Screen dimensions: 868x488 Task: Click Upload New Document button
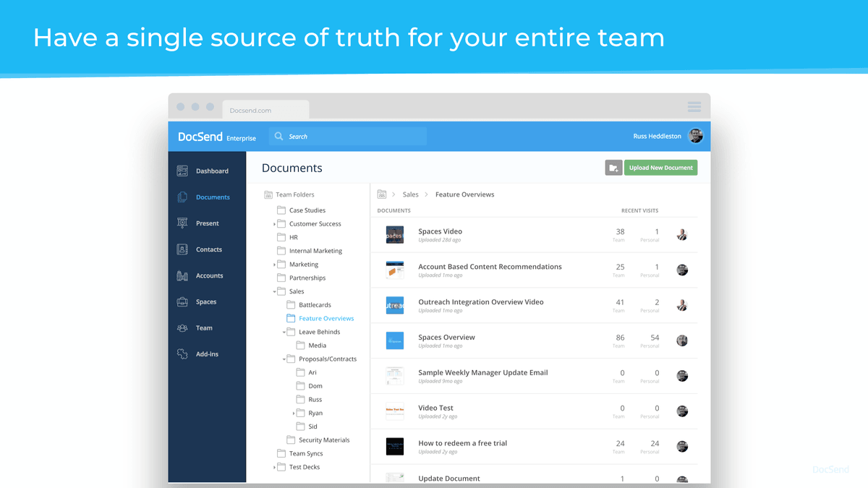coord(661,168)
